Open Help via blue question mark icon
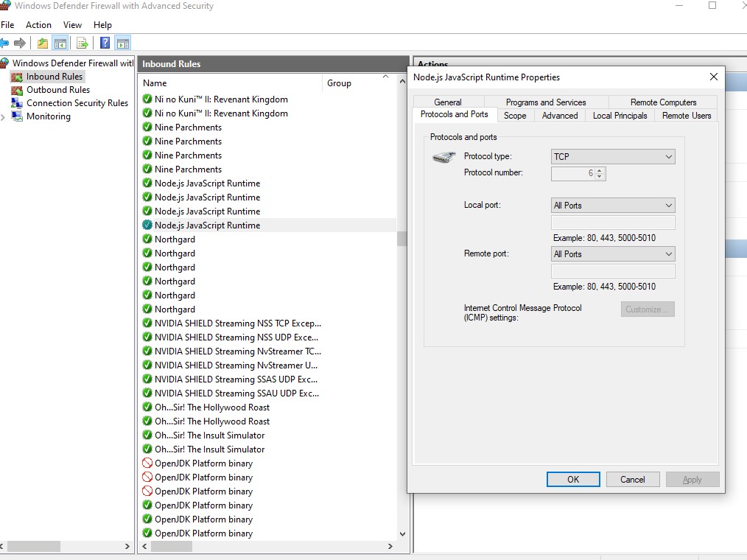The height and width of the screenshot is (560, 747). point(105,43)
